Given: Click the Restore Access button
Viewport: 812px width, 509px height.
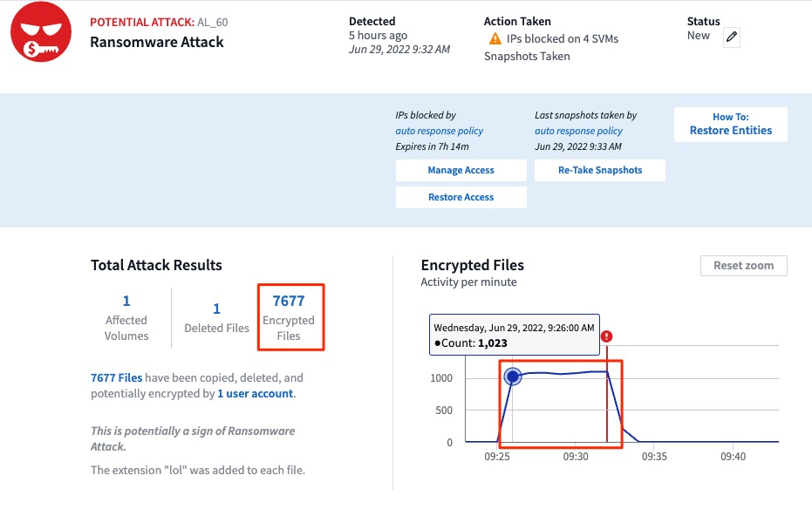Looking at the screenshot, I should click(x=461, y=197).
